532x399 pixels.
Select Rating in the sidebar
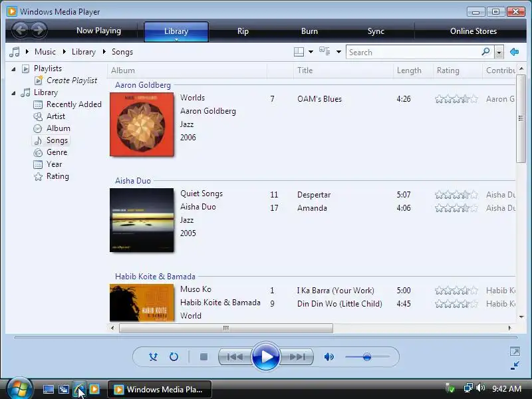pyautogui.click(x=58, y=176)
